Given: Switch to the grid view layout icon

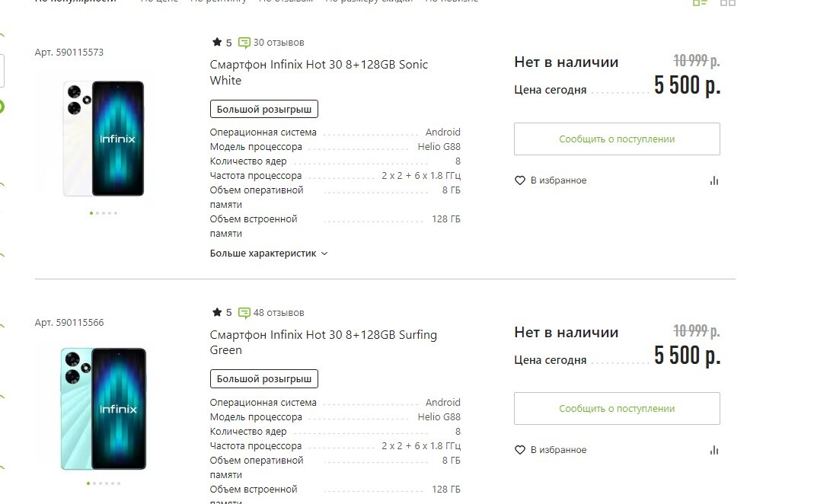Looking at the screenshot, I should pyautogui.click(x=728, y=2).
